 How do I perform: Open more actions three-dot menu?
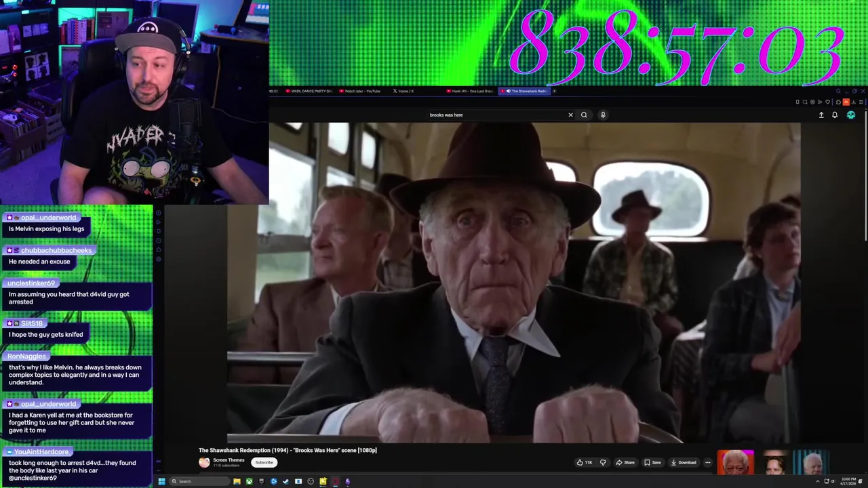[708, 462]
